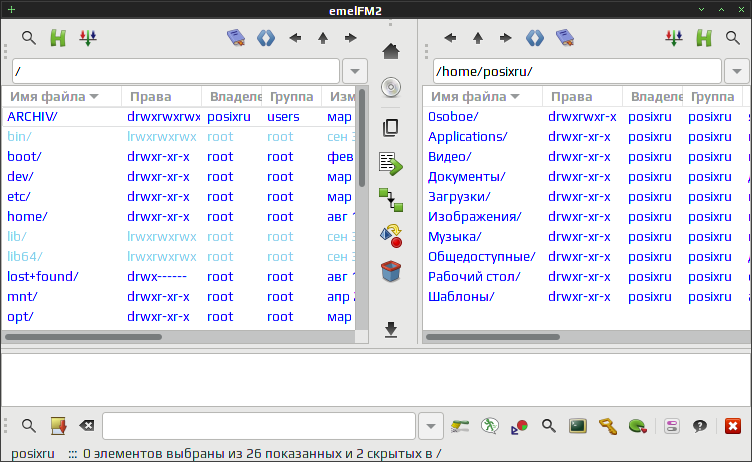This screenshot has height=462, width=752.
Task: Sort left pane by Имя файла column
Action: point(62,96)
